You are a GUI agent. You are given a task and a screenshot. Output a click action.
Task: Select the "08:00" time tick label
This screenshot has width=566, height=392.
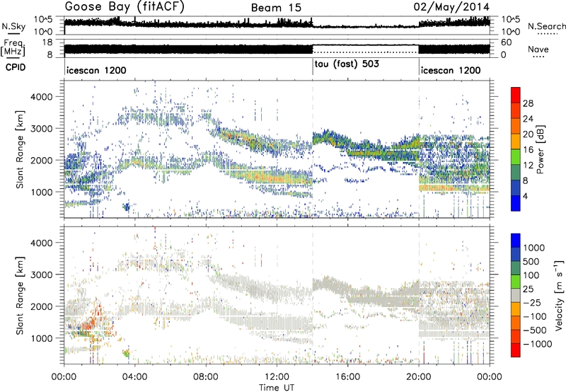[206, 377]
